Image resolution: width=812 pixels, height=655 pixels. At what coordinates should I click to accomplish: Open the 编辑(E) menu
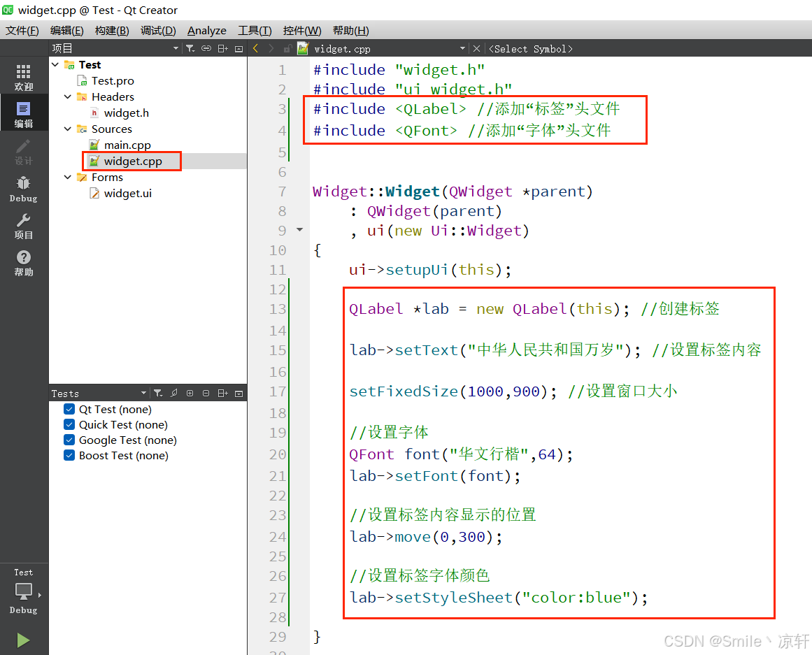pos(67,31)
